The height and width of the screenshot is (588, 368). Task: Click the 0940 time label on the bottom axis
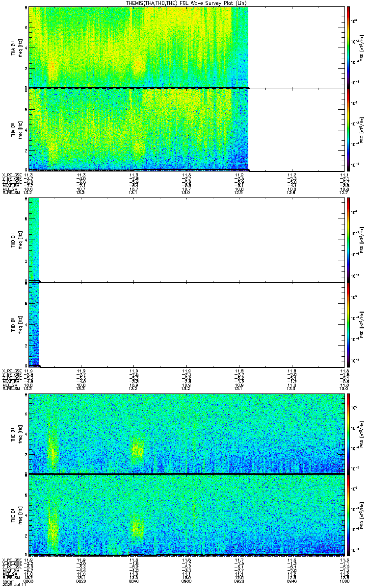pyautogui.click(x=291, y=580)
